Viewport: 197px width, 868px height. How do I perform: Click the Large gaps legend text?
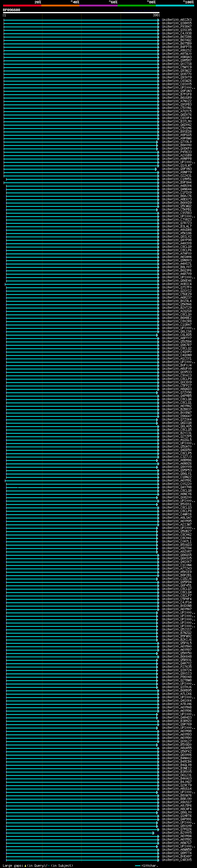pyautogui.click(x=38, y=866)
